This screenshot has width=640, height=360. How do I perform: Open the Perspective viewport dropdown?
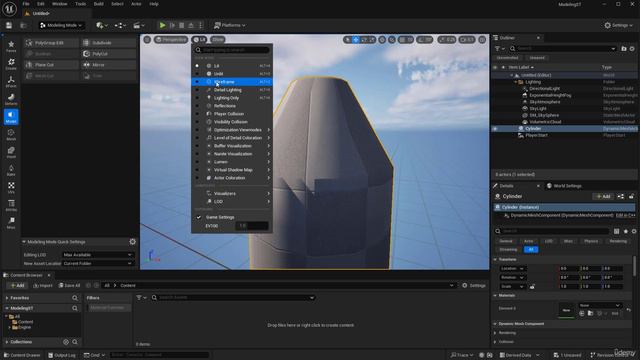[x=171, y=40]
